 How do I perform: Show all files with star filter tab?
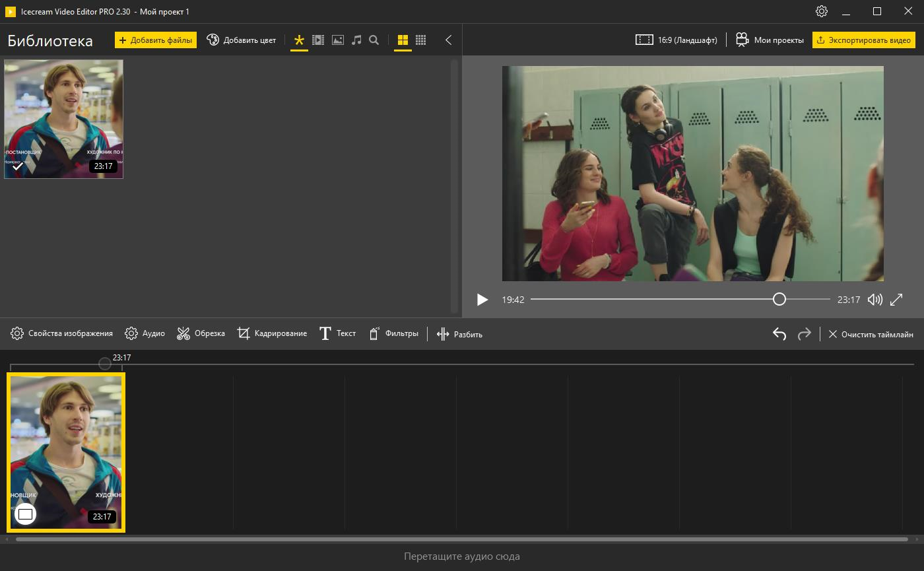pyautogui.click(x=299, y=40)
